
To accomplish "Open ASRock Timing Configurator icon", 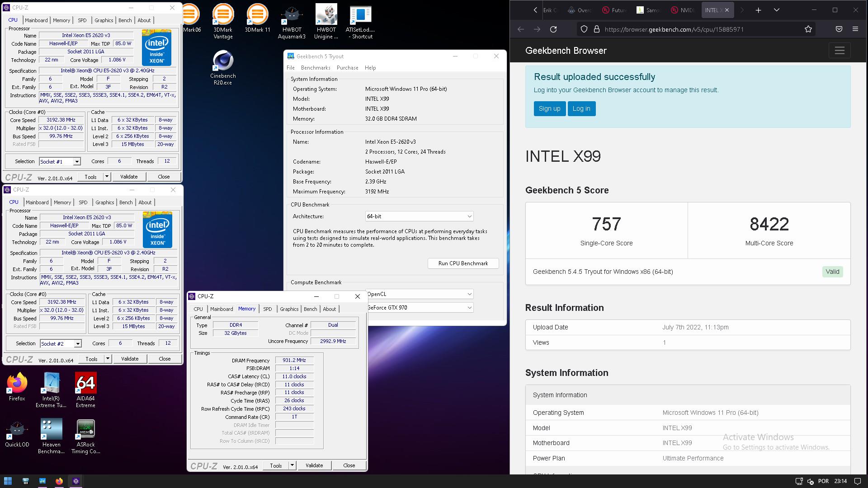I will [x=85, y=436].
